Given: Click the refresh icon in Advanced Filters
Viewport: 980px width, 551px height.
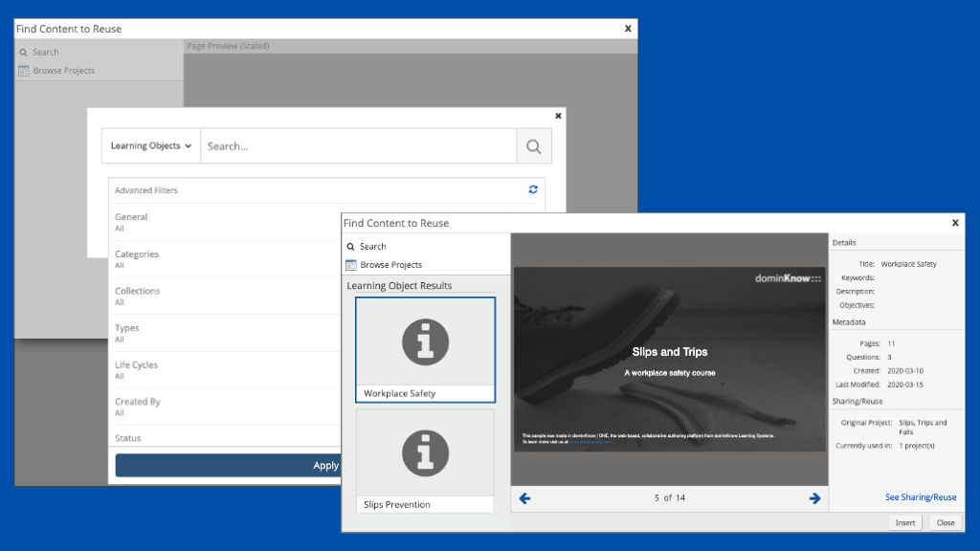Looking at the screenshot, I should [533, 189].
